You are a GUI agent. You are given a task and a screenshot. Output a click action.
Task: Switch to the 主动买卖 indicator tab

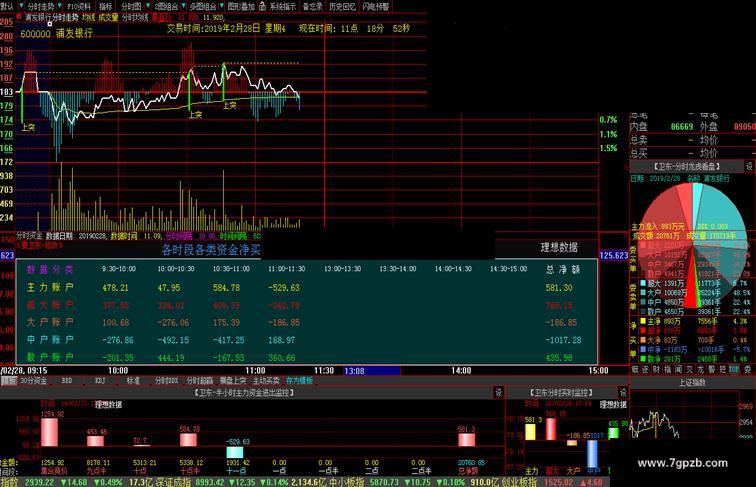(x=266, y=381)
